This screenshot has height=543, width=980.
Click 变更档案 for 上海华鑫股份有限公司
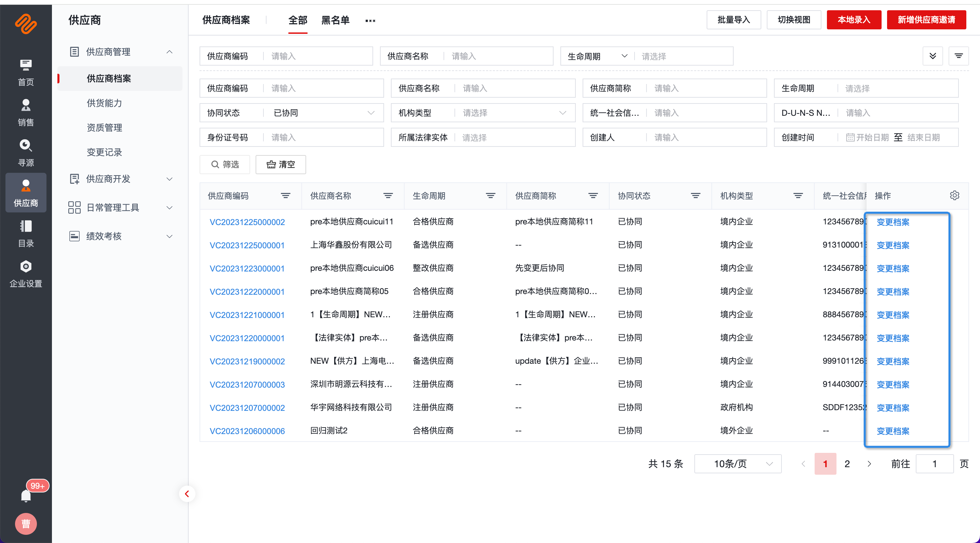click(x=893, y=245)
